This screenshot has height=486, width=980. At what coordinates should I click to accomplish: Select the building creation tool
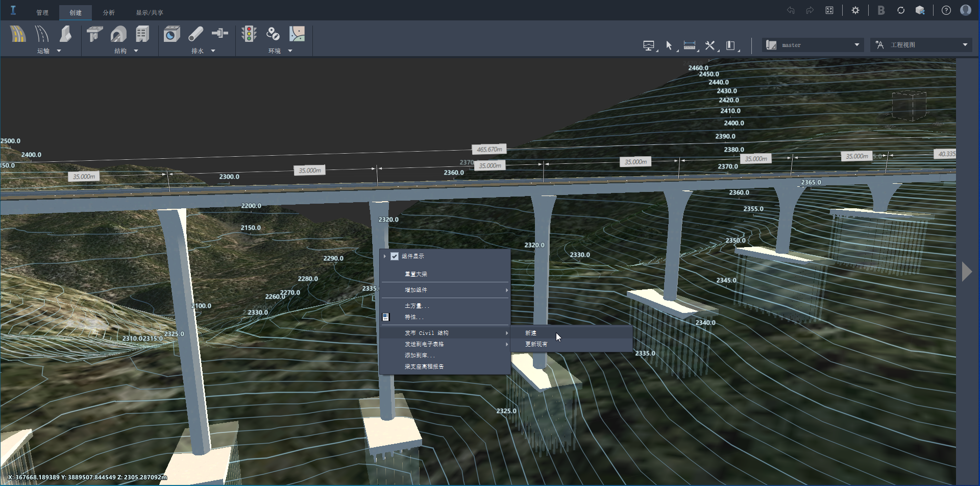click(142, 34)
